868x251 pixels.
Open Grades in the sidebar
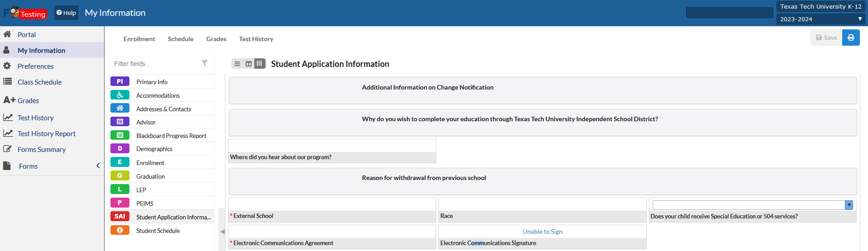pos(28,100)
